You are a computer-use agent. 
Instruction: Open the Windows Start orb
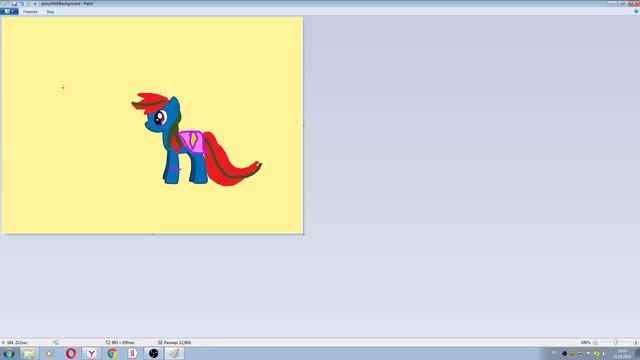[x=9, y=353]
